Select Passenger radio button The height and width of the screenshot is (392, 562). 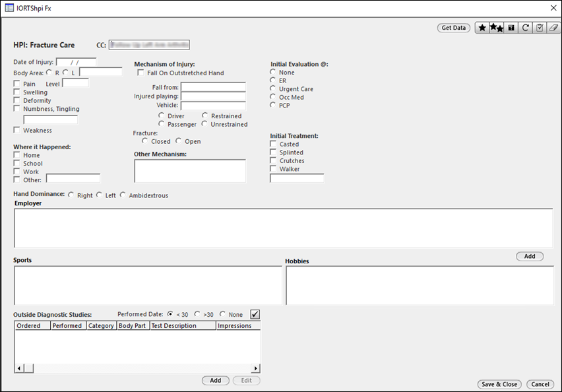(x=162, y=123)
